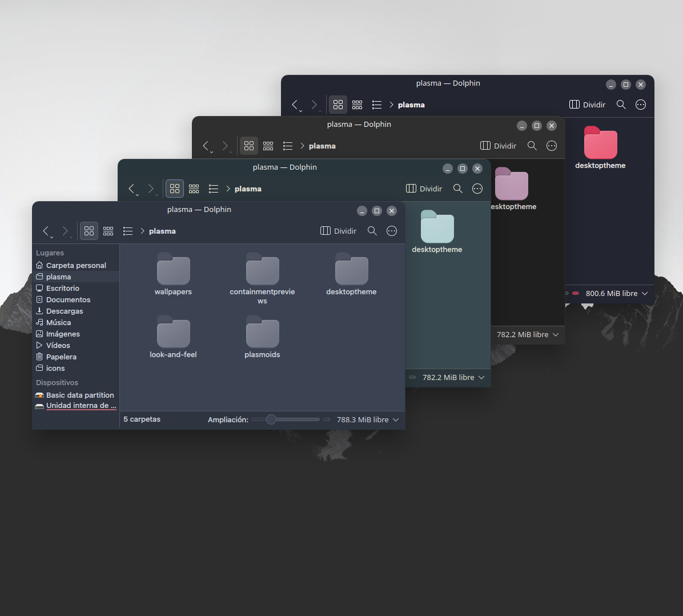Adjust the Ampliación zoom slider
Screen dimensions: 683x616
coord(286,419)
